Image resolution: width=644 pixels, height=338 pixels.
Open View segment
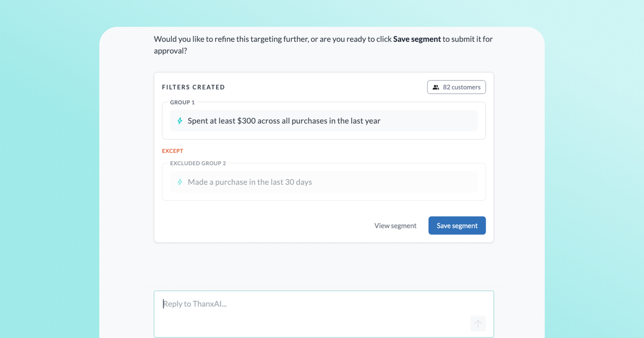pyautogui.click(x=395, y=226)
